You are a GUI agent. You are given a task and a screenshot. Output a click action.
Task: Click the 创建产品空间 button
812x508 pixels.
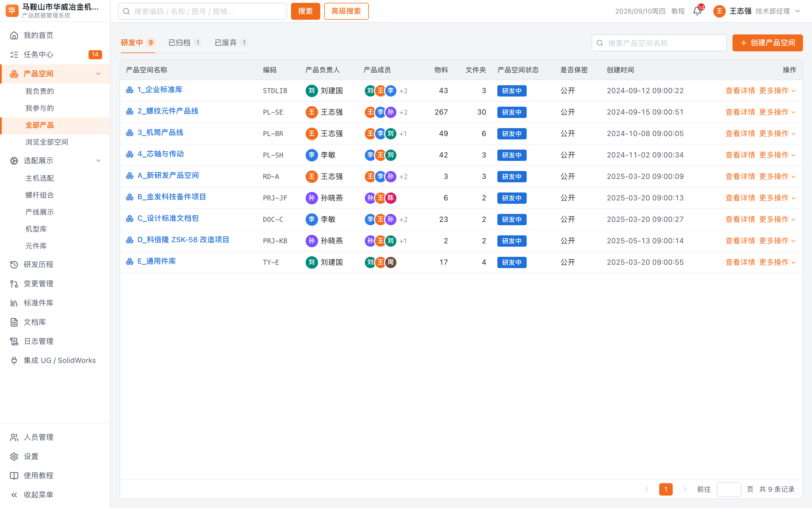(768, 43)
